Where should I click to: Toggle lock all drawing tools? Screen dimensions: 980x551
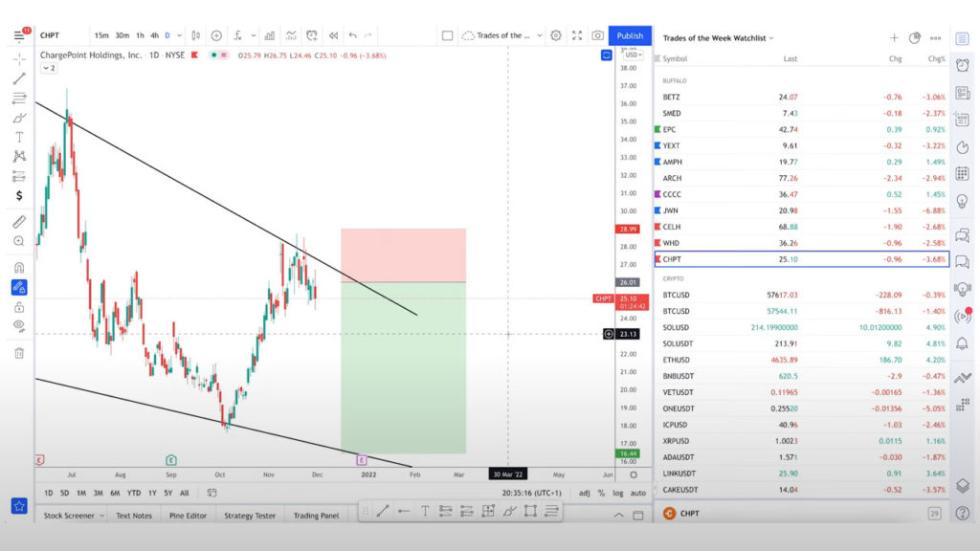19,307
